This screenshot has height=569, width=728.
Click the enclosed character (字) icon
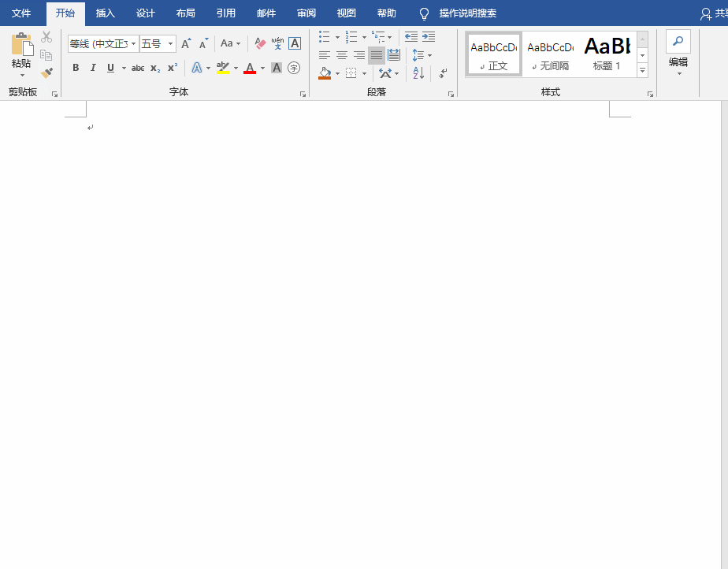click(x=294, y=68)
